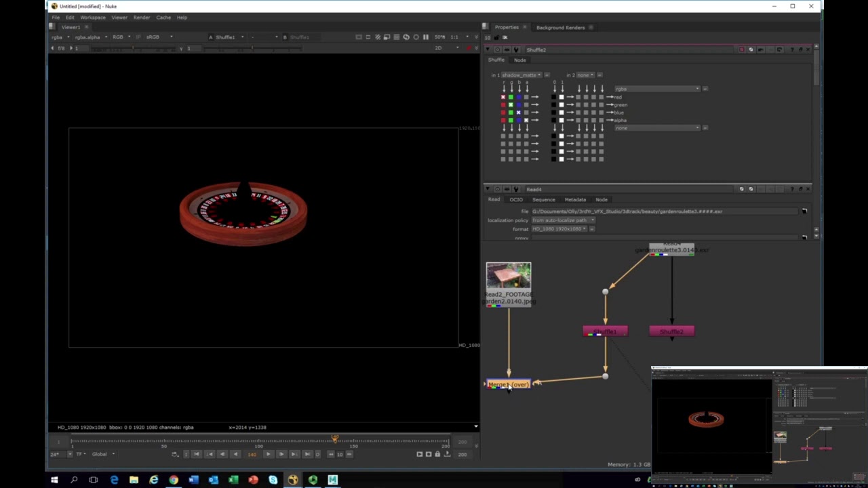Open the in 1 shadow_matte dropdown
Screen dimensions: 868x488
(x=521, y=75)
